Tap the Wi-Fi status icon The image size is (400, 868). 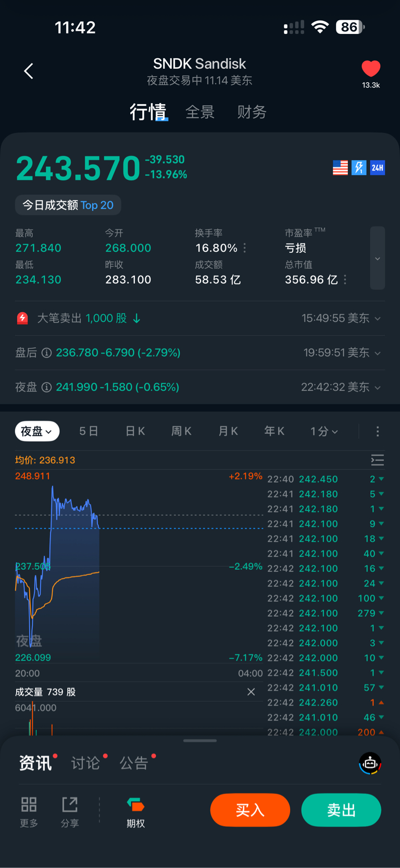[x=320, y=27]
